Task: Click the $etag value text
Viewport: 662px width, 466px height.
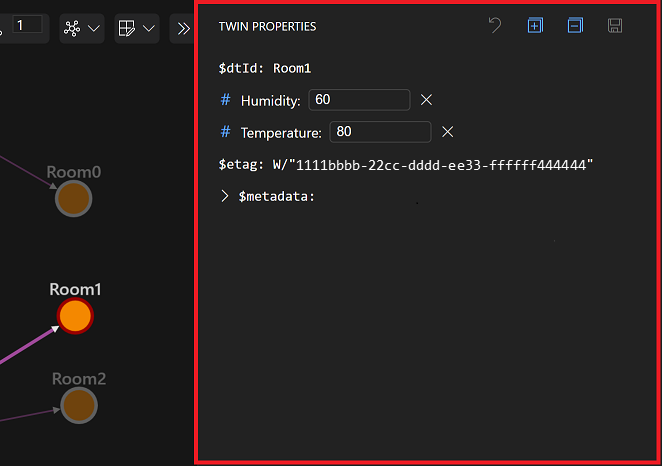Action: (433, 164)
